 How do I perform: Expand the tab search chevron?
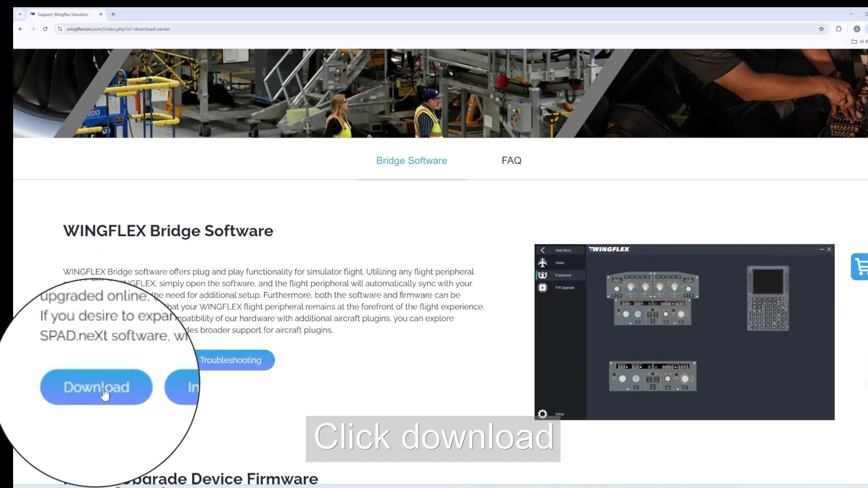pos(20,14)
